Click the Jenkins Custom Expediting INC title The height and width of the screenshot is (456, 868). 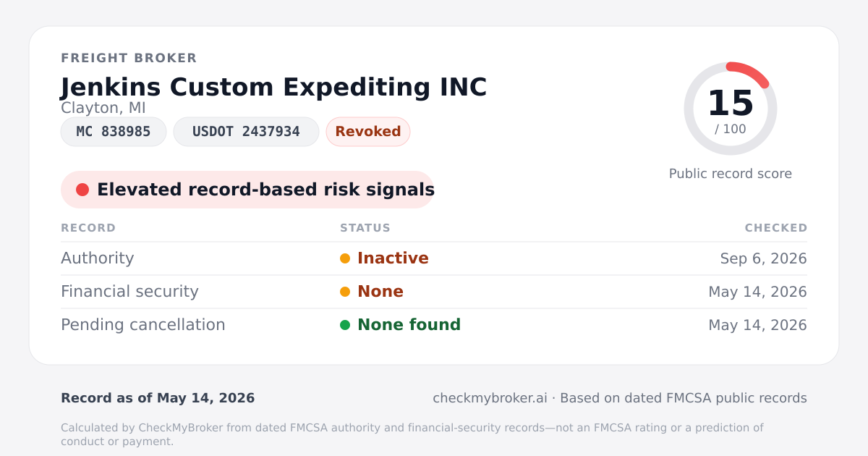pos(273,87)
